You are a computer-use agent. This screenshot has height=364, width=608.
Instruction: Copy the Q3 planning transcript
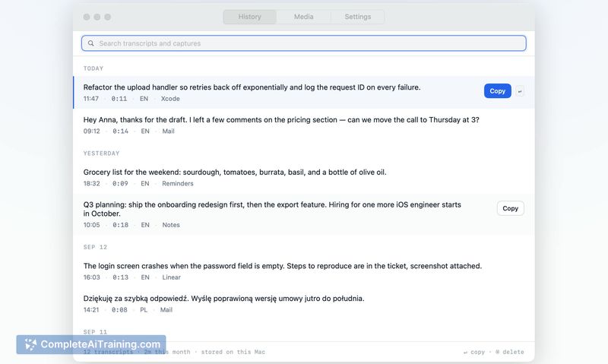click(510, 208)
